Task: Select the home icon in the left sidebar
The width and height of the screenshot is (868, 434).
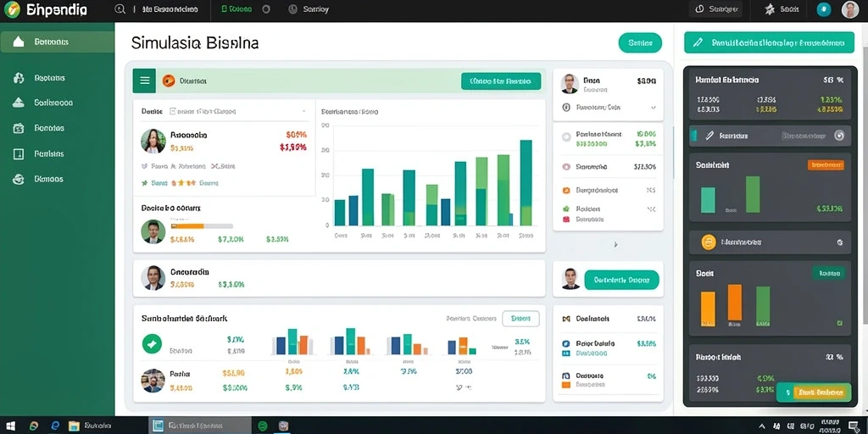Action: tap(19, 42)
